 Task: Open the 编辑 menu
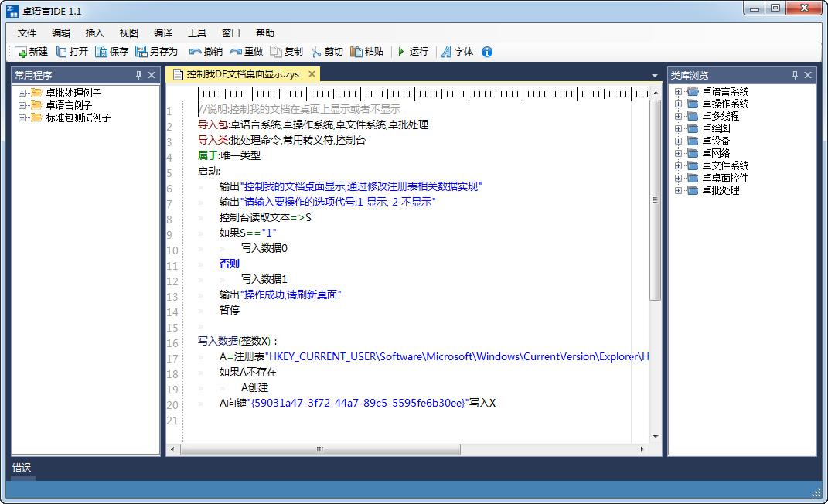tap(61, 32)
